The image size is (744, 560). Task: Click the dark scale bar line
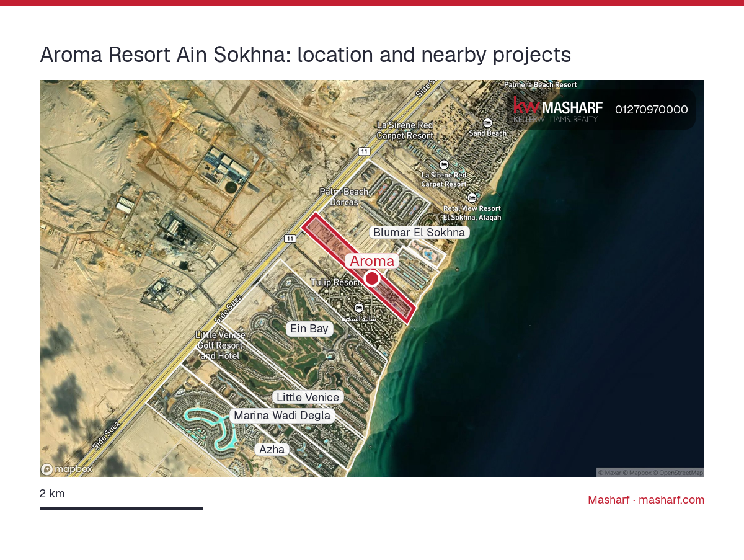(x=121, y=509)
